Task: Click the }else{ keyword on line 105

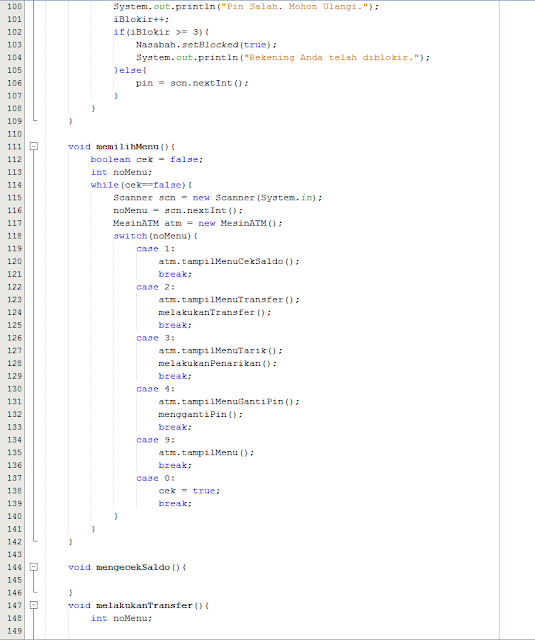Action: point(130,70)
